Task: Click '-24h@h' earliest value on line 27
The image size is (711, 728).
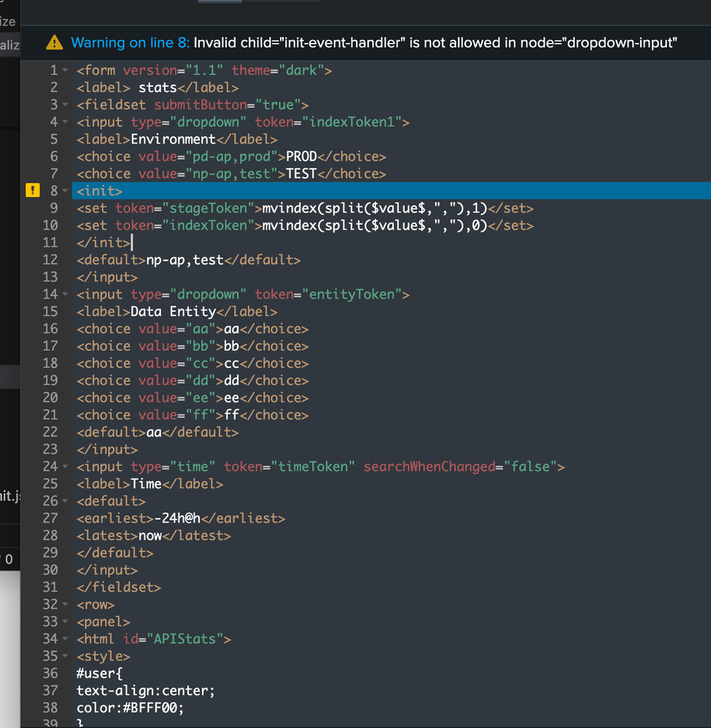Action: coord(177,518)
